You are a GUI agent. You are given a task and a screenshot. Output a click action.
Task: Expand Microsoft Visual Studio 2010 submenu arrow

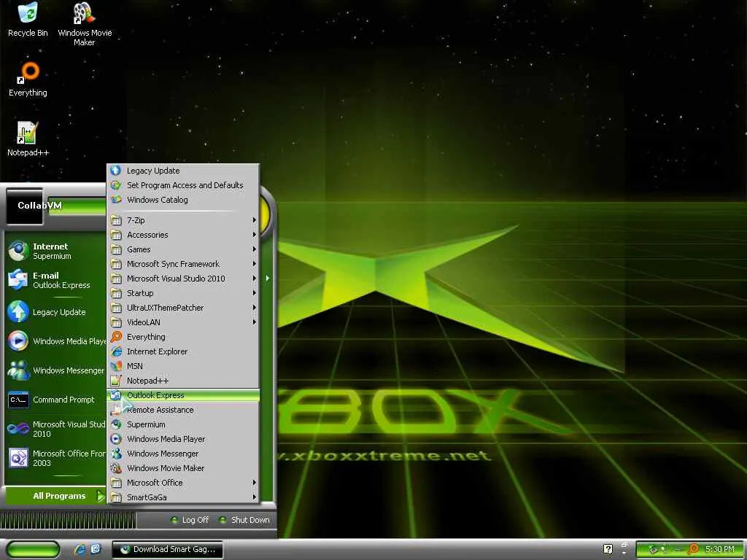point(254,279)
